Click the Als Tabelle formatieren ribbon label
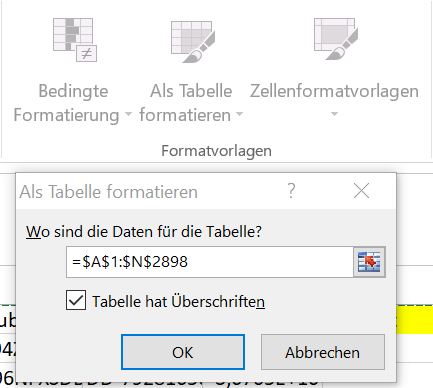The image size is (433, 388). (186, 103)
